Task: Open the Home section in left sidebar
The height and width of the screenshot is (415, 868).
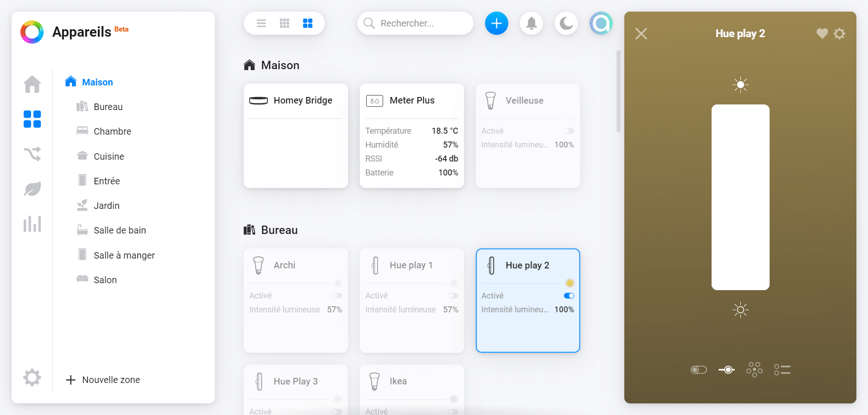Action: (x=32, y=84)
